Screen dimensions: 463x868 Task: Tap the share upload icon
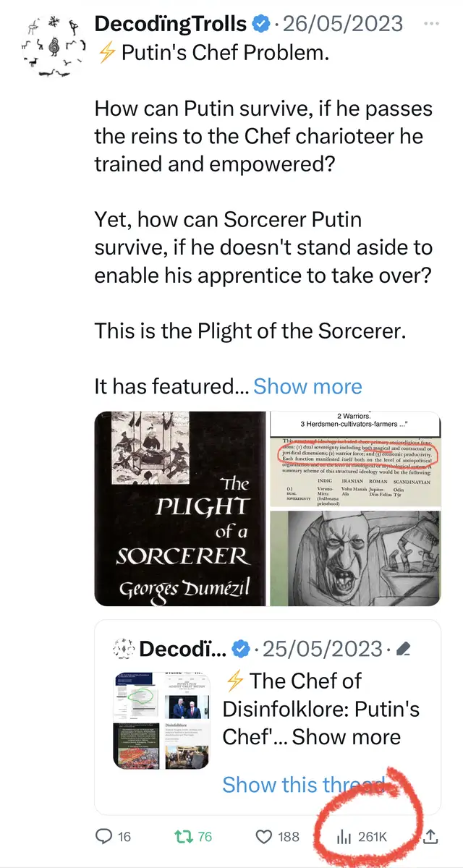pos(430,836)
